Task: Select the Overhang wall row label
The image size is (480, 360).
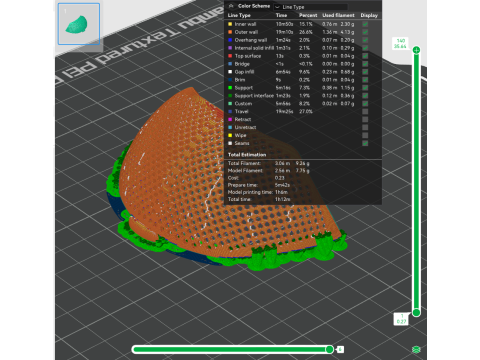Action: pos(251,40)
